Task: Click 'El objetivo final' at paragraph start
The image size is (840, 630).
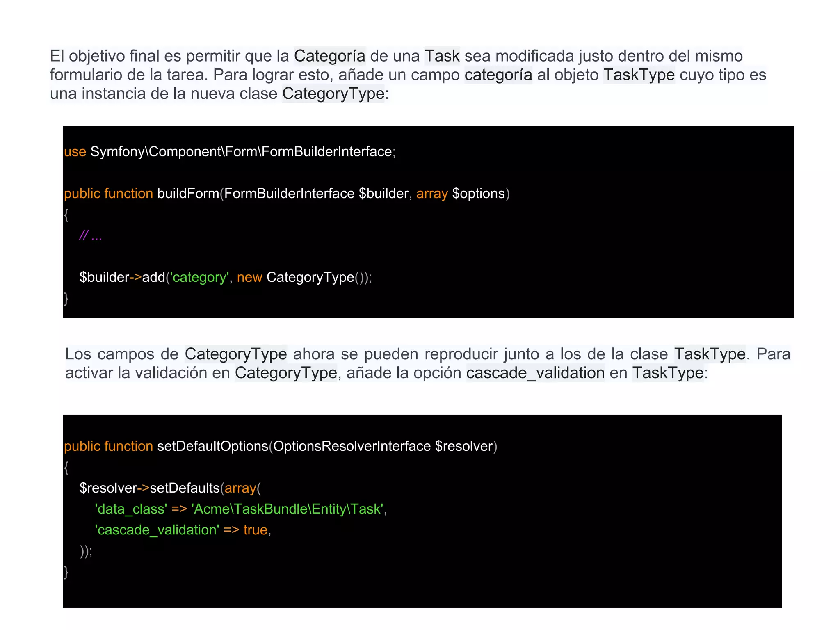Action: point(105,56)
